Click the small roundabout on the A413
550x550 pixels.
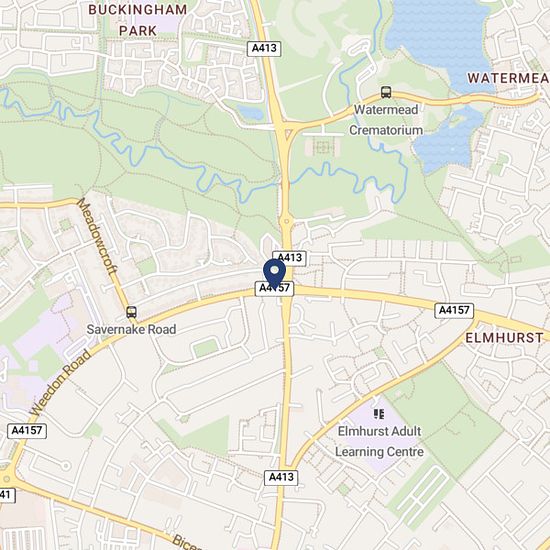(x=287, y=221)
